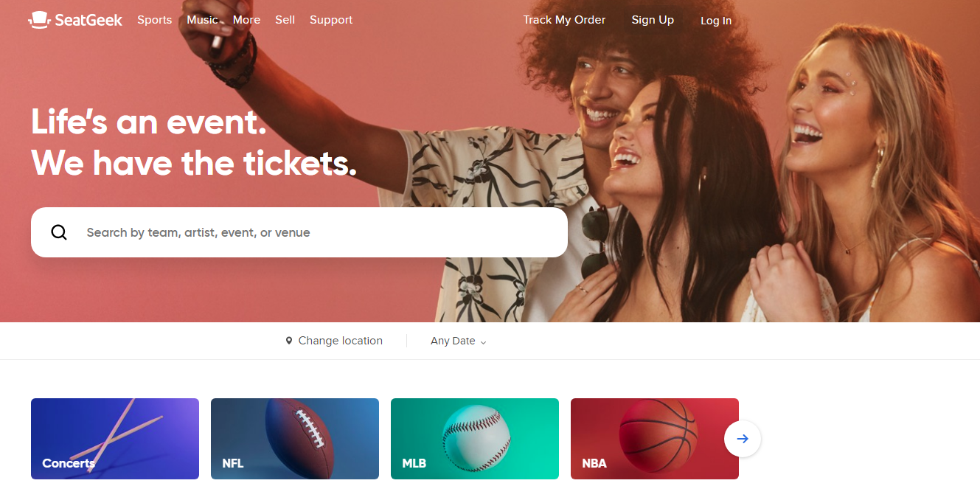Image resolution: width=980 pixels, height=500 pixels.
Task: Go to the Sell page
Action: (x=285, y=20)
